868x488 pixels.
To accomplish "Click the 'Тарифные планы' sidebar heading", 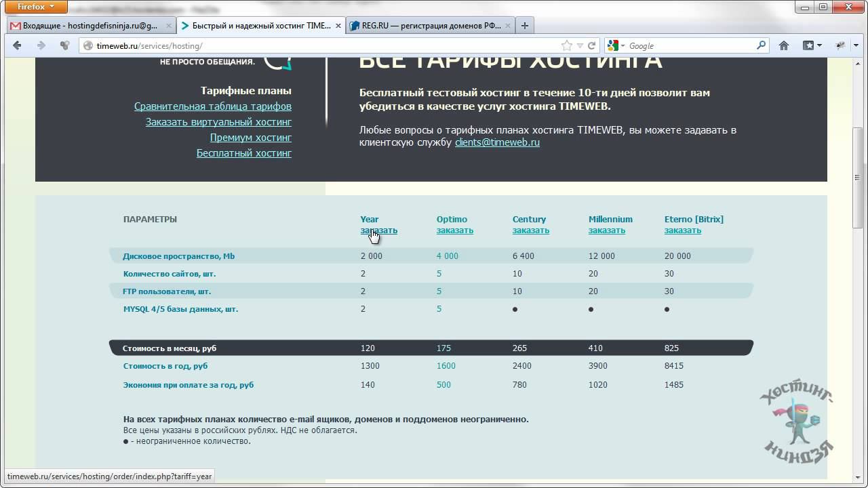I will pos(246,91).
